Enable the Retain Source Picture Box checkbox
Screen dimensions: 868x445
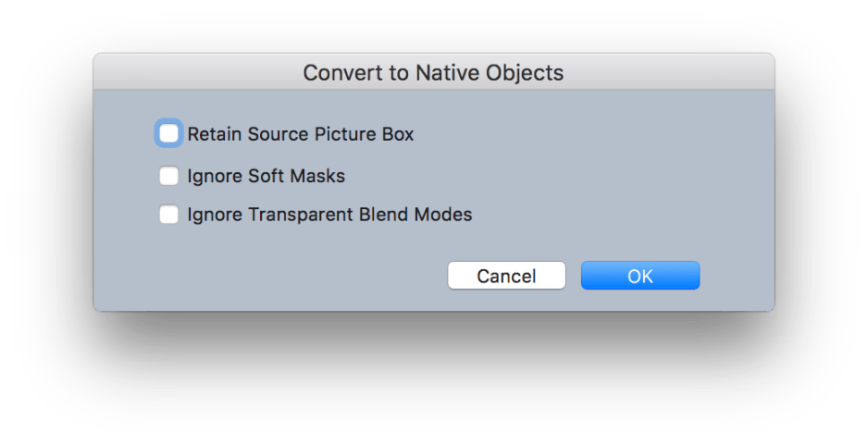pyautogui.click(x=168, y=134)
